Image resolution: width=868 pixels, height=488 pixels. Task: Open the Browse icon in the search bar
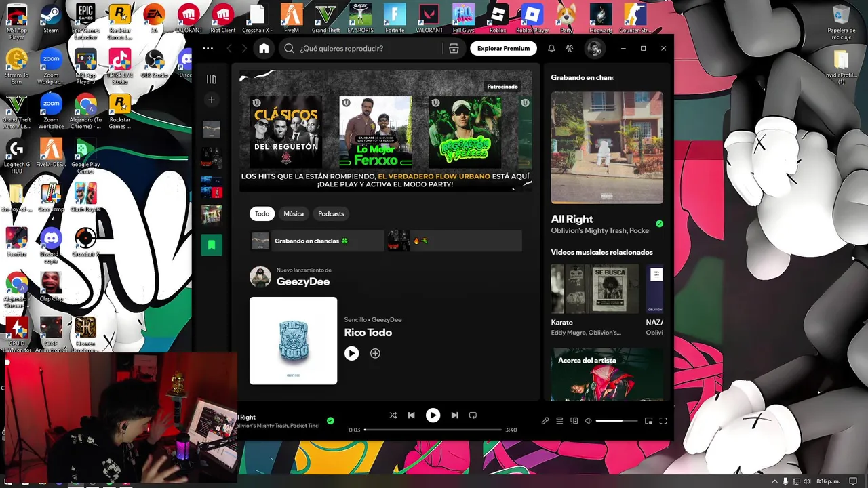(x=454, y=48)
